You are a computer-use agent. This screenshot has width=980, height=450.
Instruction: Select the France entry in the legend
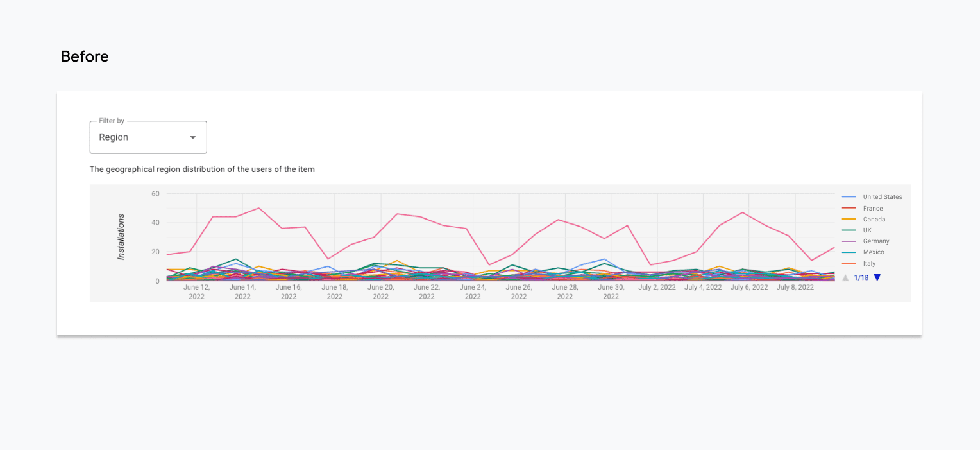coord(872,207)
